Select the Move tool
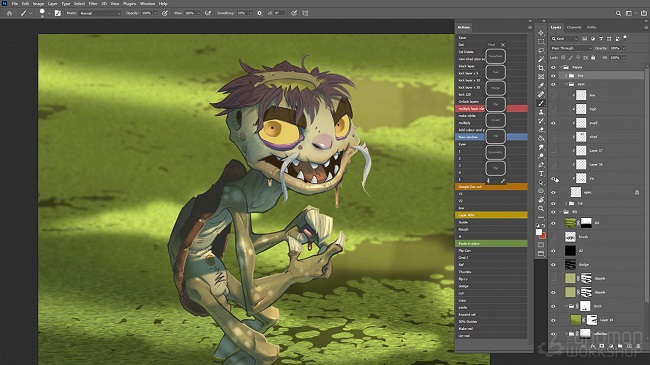Image resolution: width=650 pixels, height=365 pixels. coord(541,33)
